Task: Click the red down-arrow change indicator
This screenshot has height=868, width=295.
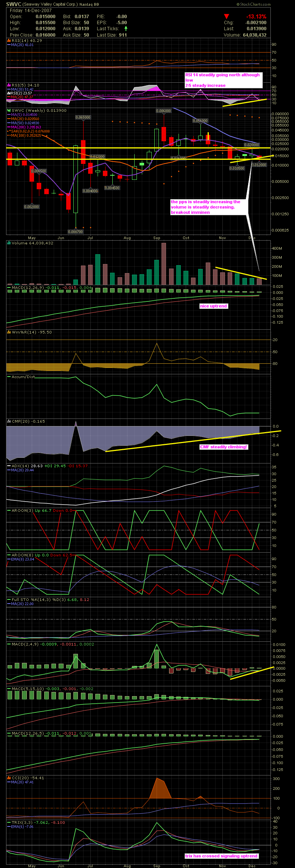Action: click(226, 17)
